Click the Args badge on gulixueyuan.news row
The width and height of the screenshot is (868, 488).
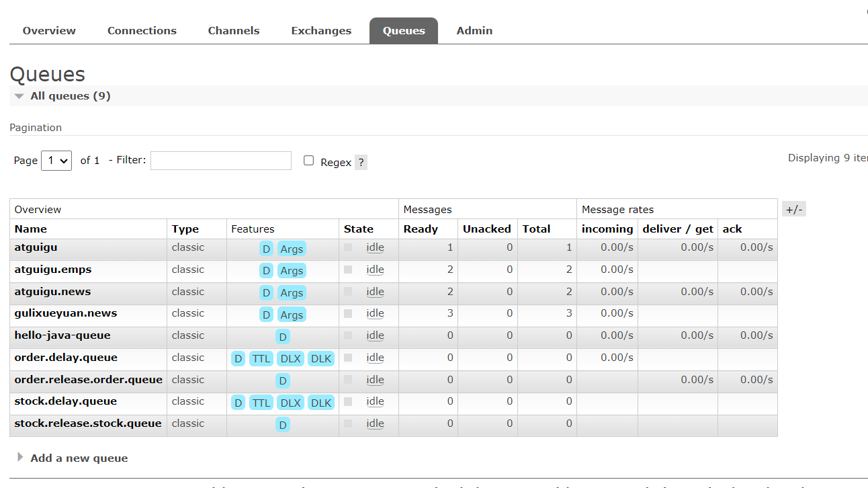292,315
